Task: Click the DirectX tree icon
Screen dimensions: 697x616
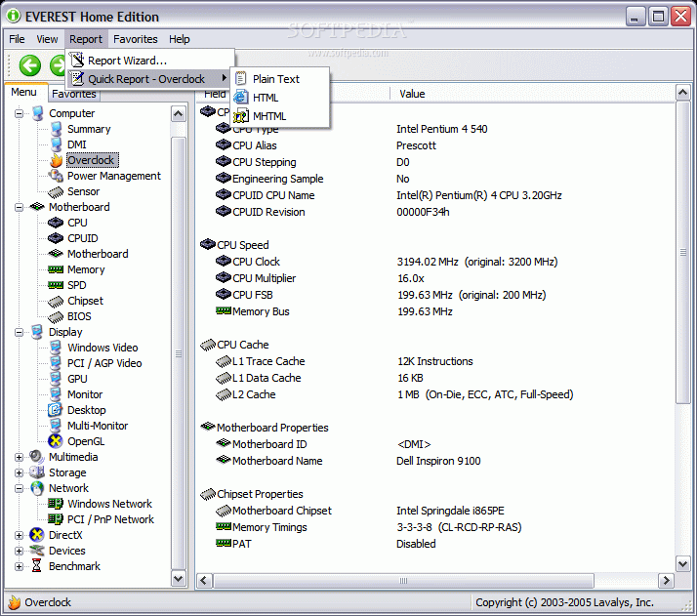Action: (x=37, y=535)
